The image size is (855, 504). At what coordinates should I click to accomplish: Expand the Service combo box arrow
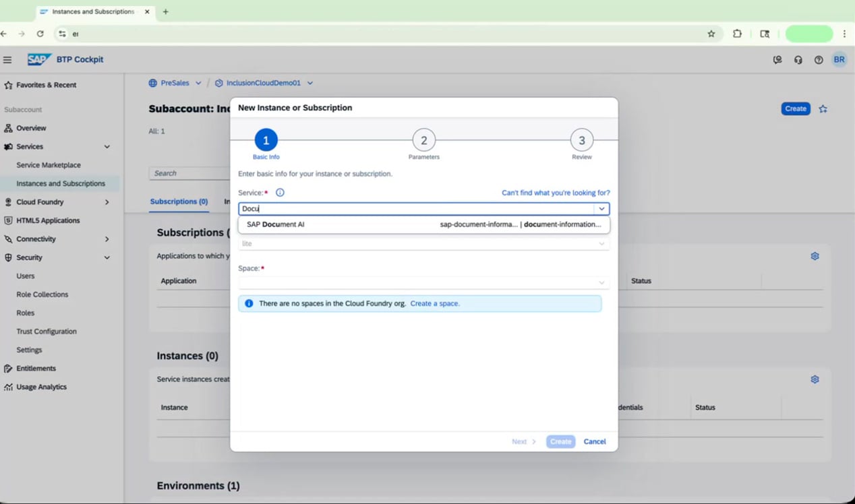[601, 209]
